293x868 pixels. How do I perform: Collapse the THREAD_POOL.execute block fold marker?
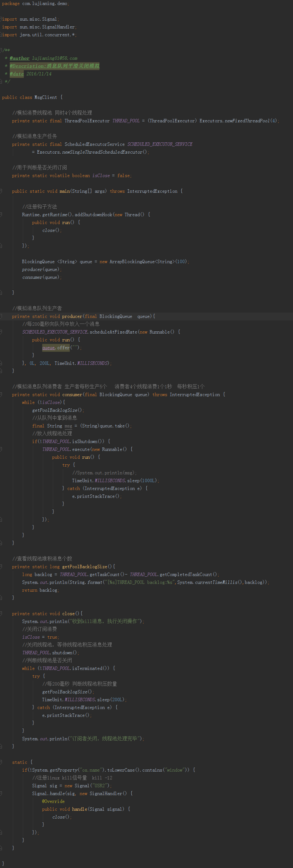pyautogui.click(x=1, y=449)
